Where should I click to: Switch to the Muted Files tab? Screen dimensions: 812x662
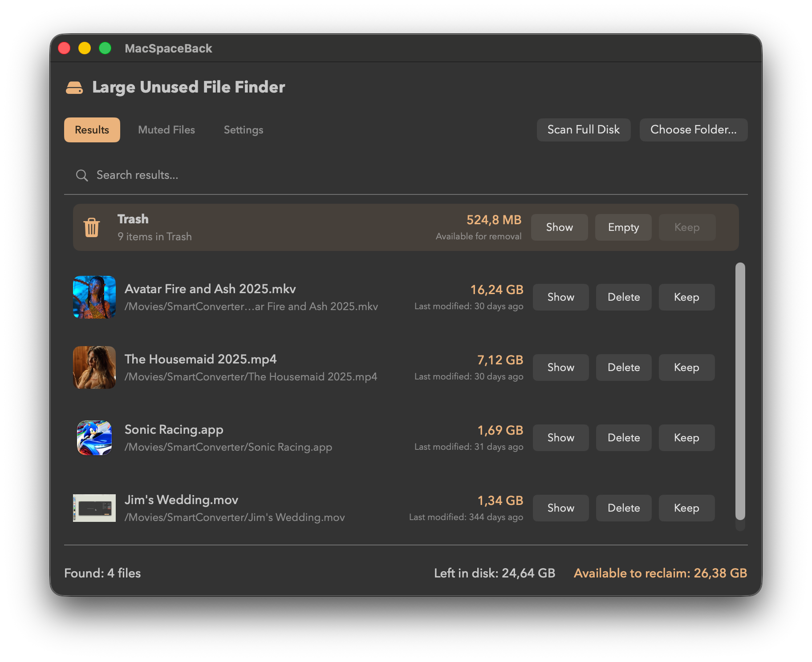pos(166,130)
